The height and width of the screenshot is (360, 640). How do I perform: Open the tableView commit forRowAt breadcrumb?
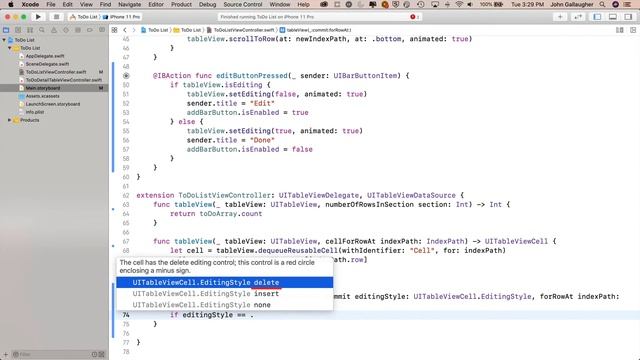tap(316, 30)
